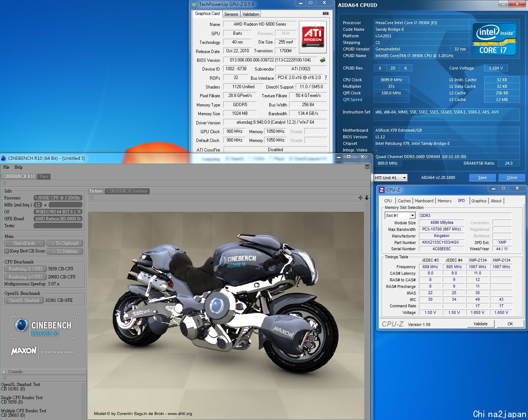Click the Bus Interface question mark in GPU-Z

[x=325, y=78]
